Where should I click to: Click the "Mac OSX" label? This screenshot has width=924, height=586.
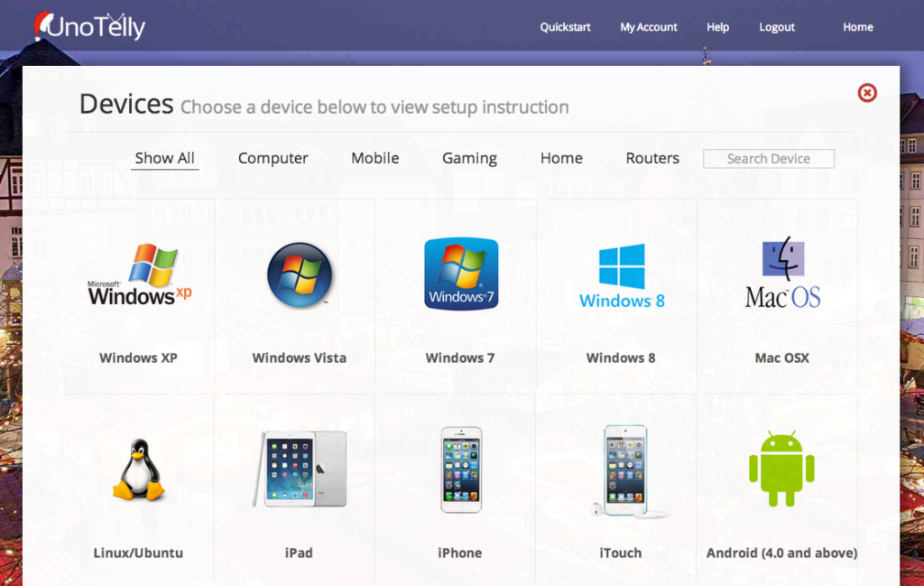coord(782,358)
